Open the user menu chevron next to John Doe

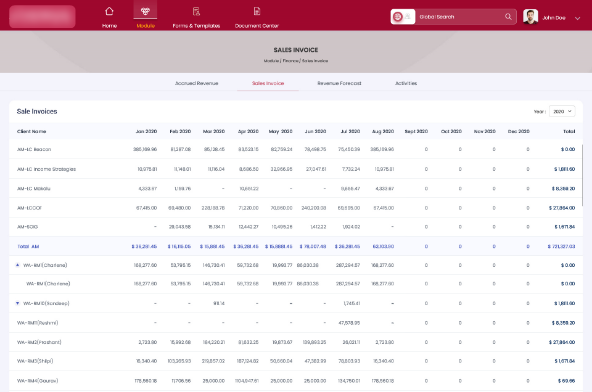[577, 18]
